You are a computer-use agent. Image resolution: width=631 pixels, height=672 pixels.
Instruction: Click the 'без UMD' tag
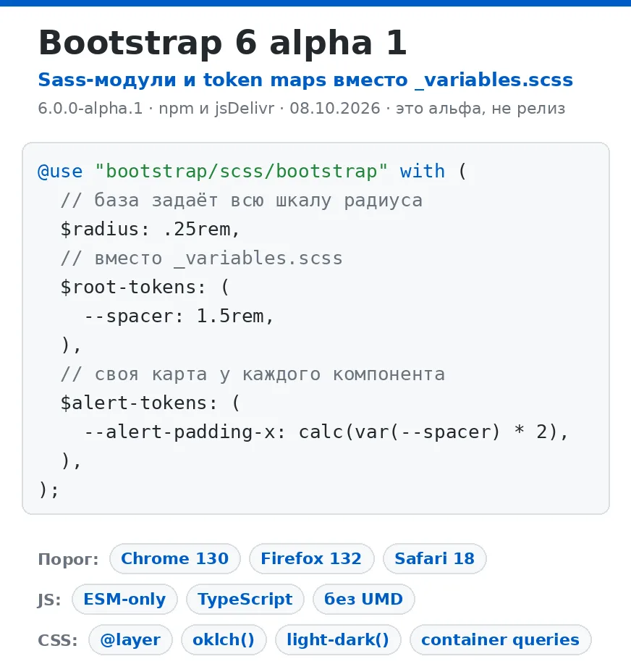click(x=364, y=599)
